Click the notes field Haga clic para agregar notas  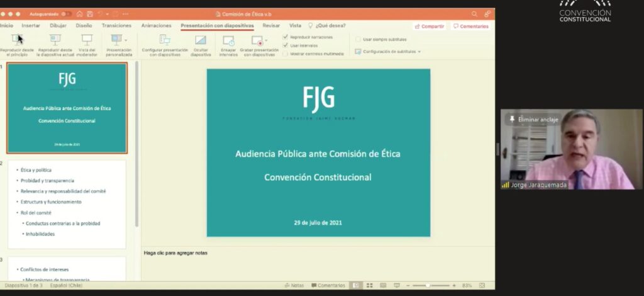coord(175,253)
